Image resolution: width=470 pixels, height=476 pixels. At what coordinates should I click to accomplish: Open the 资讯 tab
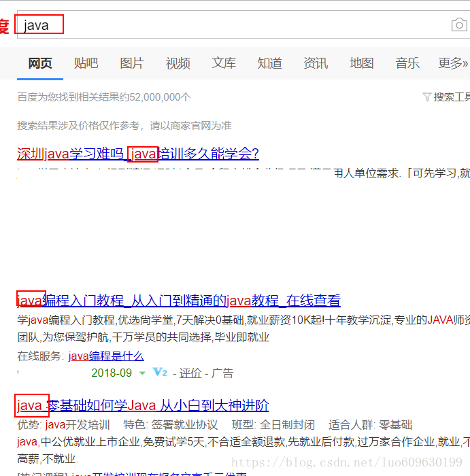(316, 63)
